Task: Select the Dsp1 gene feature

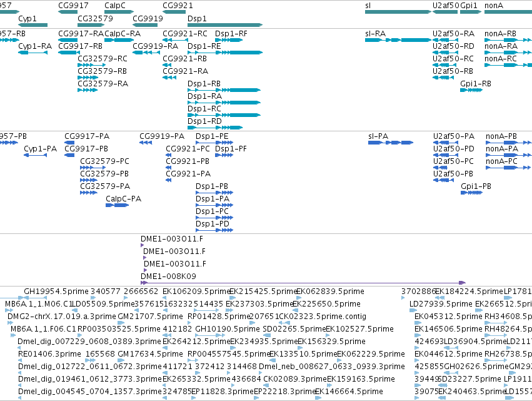Action: [225, 25]
